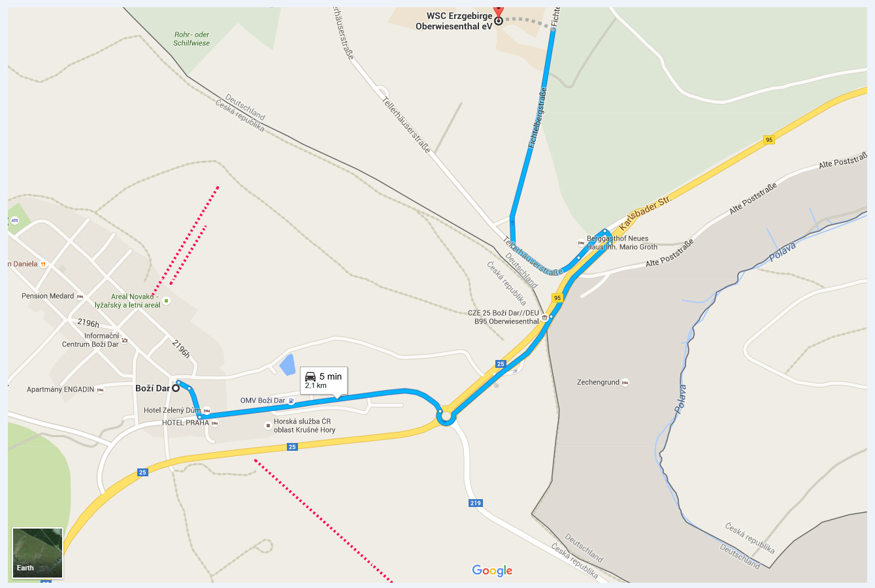The height and width of the screenshot is (588, 875).
Task: Open the 5 min driving route info box
Action: [x=324, y=380]
